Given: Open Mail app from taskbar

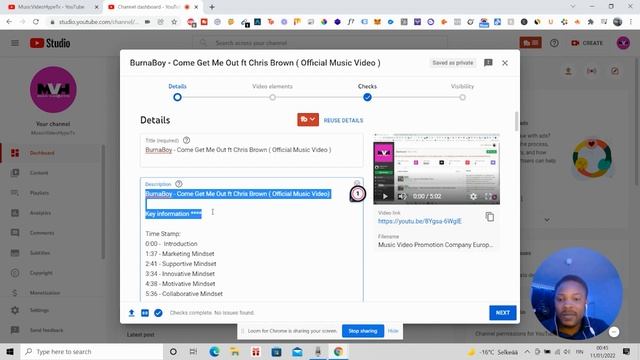Looking at the screenshot, I should tap(297, 351).
